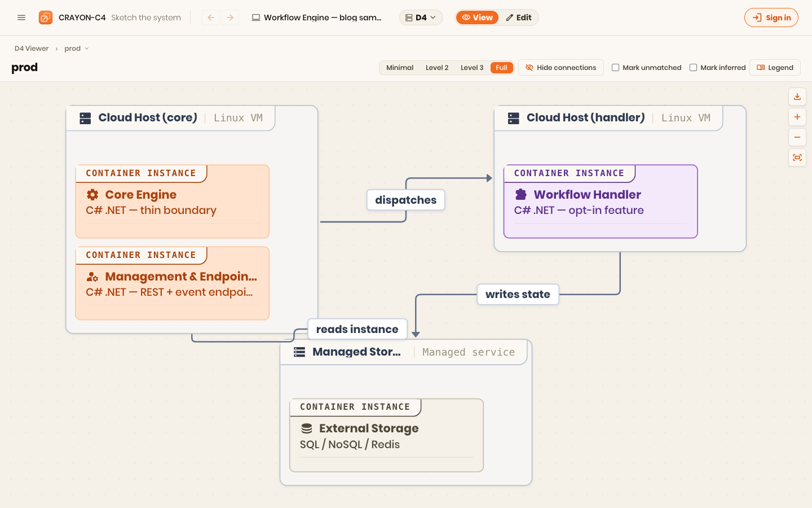The width and height of the screenshot is (812, 508).
Task: Switch to View mode
Action: pos(477,17)
